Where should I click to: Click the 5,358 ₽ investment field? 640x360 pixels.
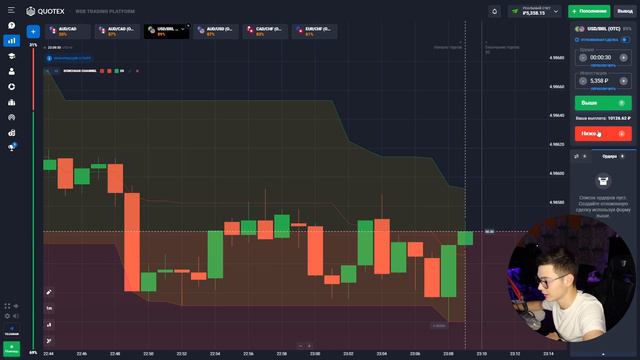[x=600, y=81]
